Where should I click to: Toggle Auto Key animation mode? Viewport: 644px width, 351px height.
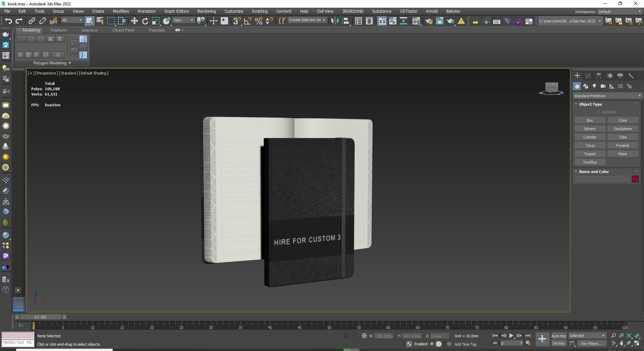click(559, 336)
